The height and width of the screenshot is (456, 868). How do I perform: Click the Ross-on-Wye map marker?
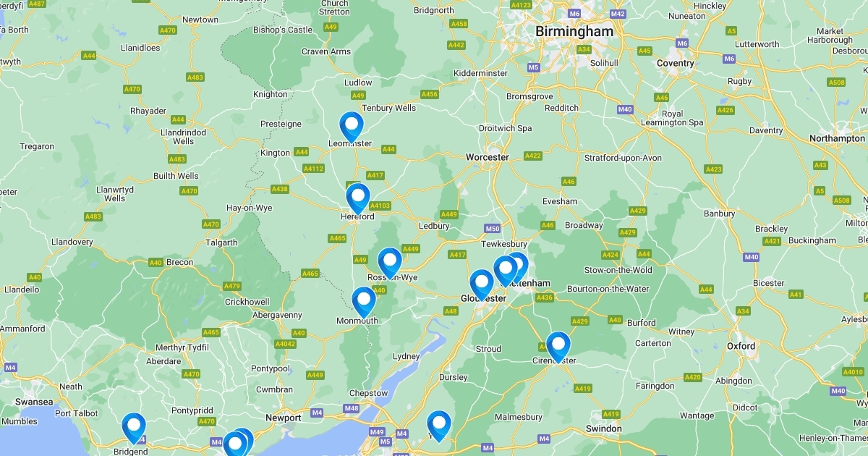390,263
